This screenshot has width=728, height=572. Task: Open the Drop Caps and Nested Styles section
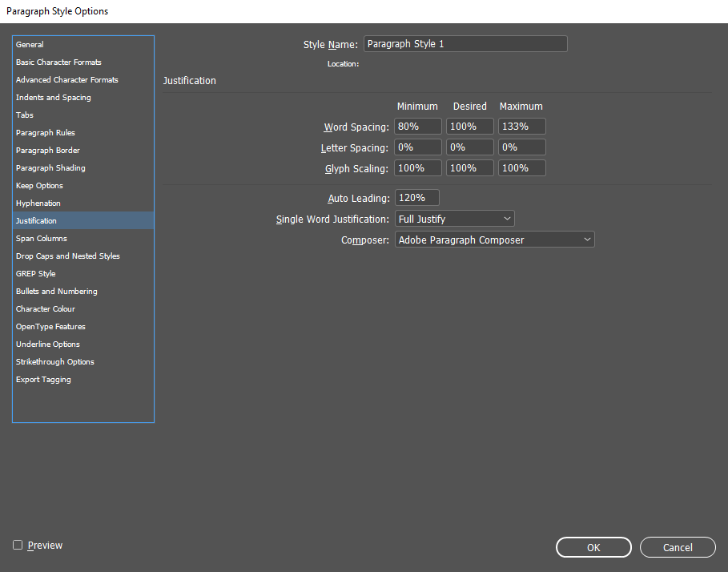point(68,256)
